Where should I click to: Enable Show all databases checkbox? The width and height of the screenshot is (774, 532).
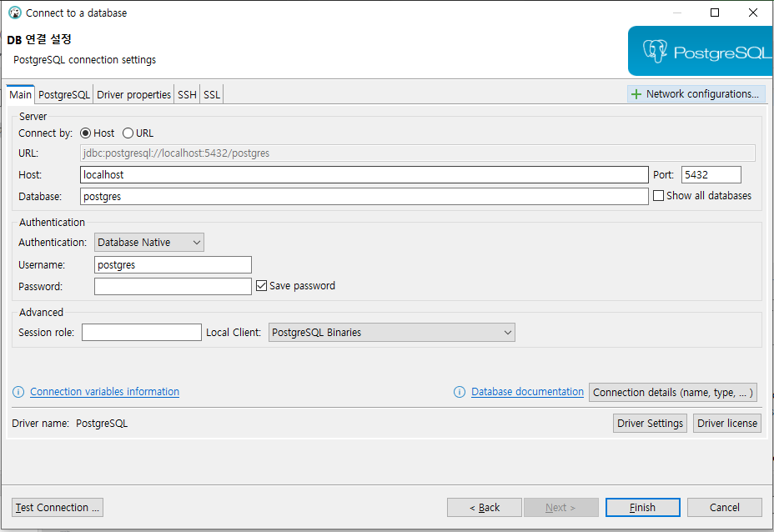pyautogui.click(x=658, y=195)
